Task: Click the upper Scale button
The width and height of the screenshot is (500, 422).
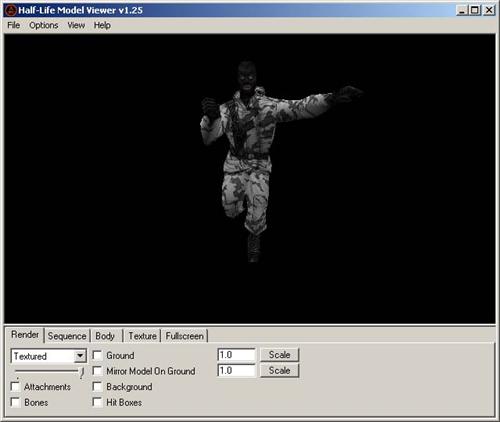Action: click(279, 355)
